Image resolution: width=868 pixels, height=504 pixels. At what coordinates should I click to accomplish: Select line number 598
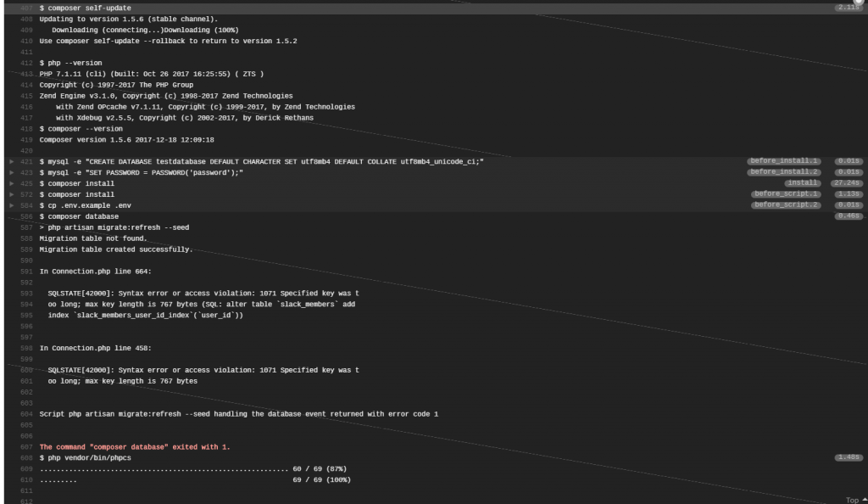(26, 349)
